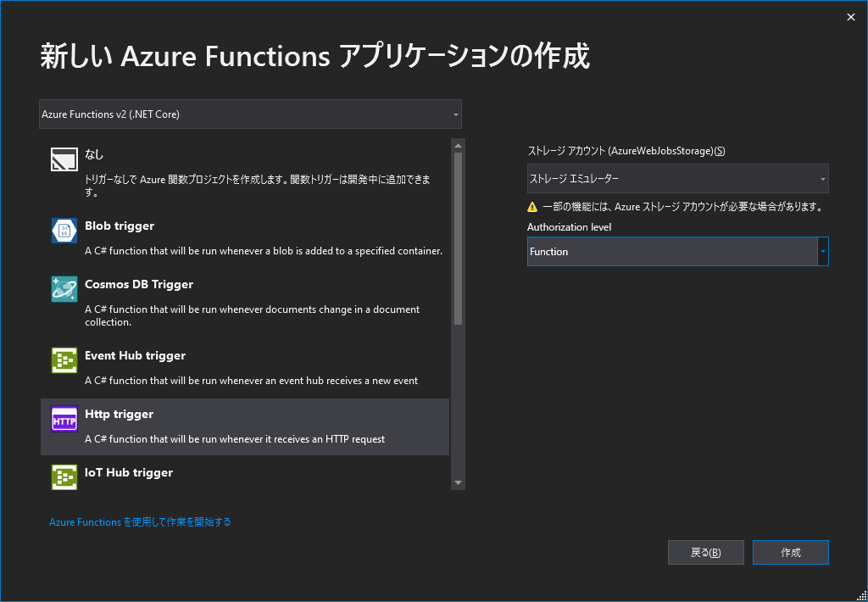Click the Cosmos DB Trigger icon
Image resolution: width=868 pixels, height=602 pixels.
click(64, 289)
